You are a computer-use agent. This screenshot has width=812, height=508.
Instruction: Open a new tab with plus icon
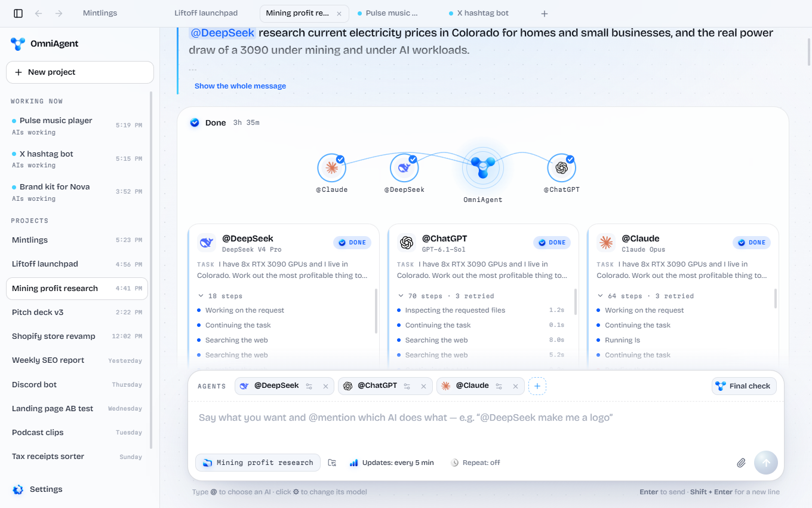pyautogui.click(x=544, y=13)
